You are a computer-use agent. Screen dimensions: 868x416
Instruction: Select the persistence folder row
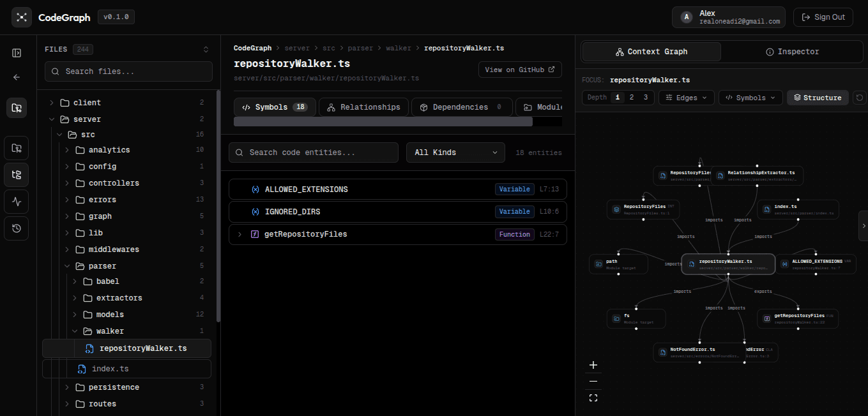point(126,387)
